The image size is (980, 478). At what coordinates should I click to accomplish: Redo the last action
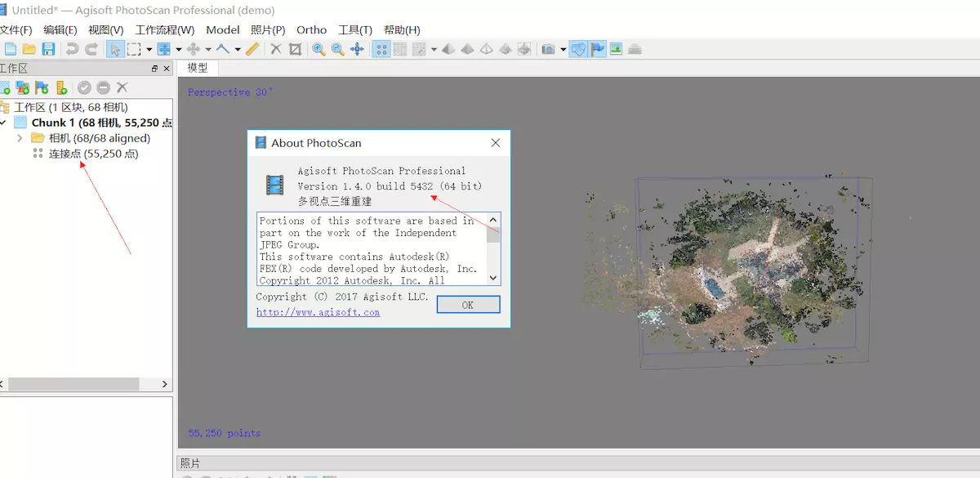click(91, 49)
